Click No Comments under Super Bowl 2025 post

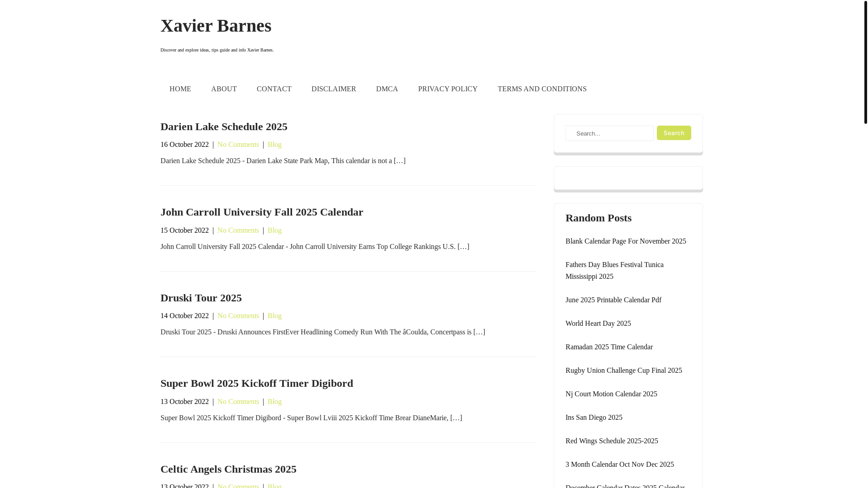238,402
